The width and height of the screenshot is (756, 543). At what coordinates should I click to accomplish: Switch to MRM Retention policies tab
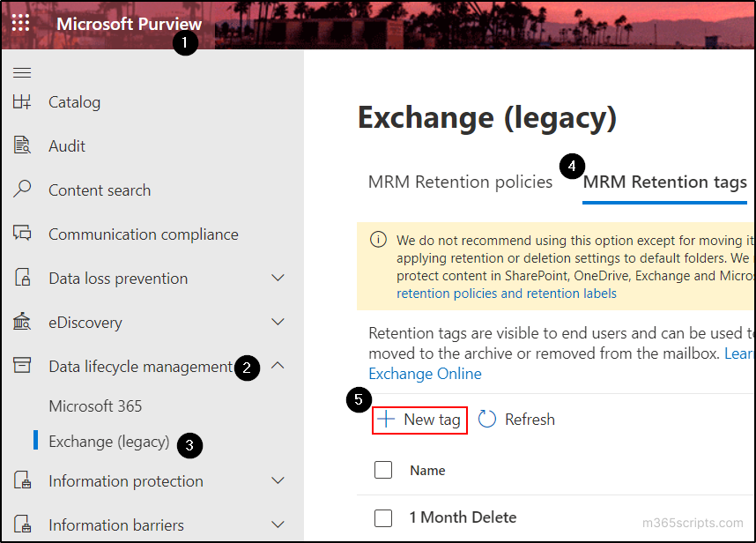click(460, 182)
